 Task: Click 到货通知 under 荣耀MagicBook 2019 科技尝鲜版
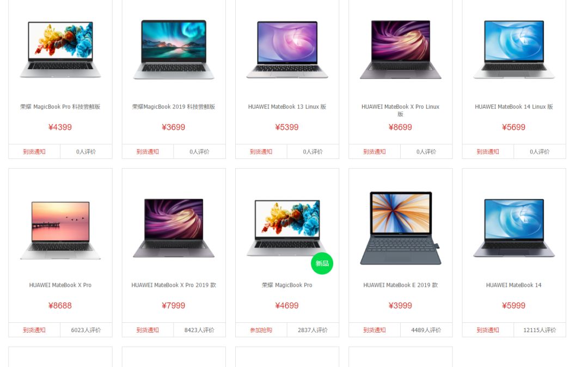(148, 152)
